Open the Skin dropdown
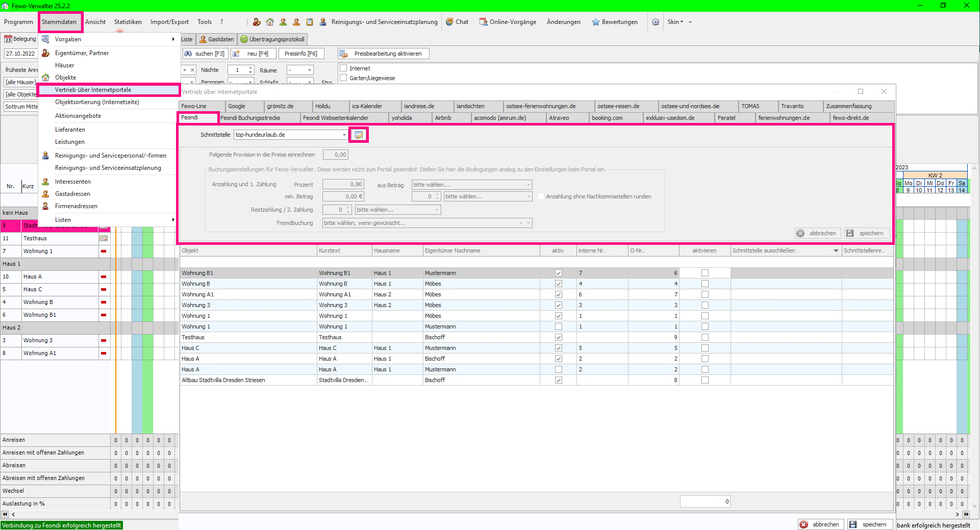 coord(675,22)
